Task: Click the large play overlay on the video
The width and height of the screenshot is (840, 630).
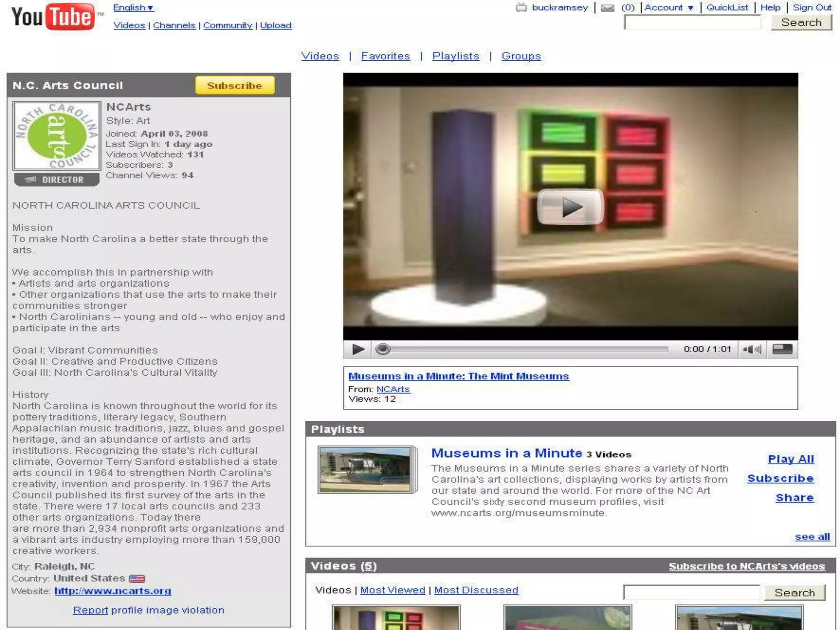Action: (570, 206)
